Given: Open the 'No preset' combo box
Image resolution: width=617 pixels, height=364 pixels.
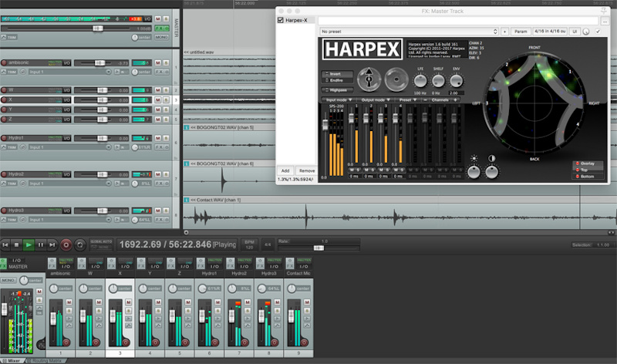Looking at the screenshot, I should tap(409, 32).
